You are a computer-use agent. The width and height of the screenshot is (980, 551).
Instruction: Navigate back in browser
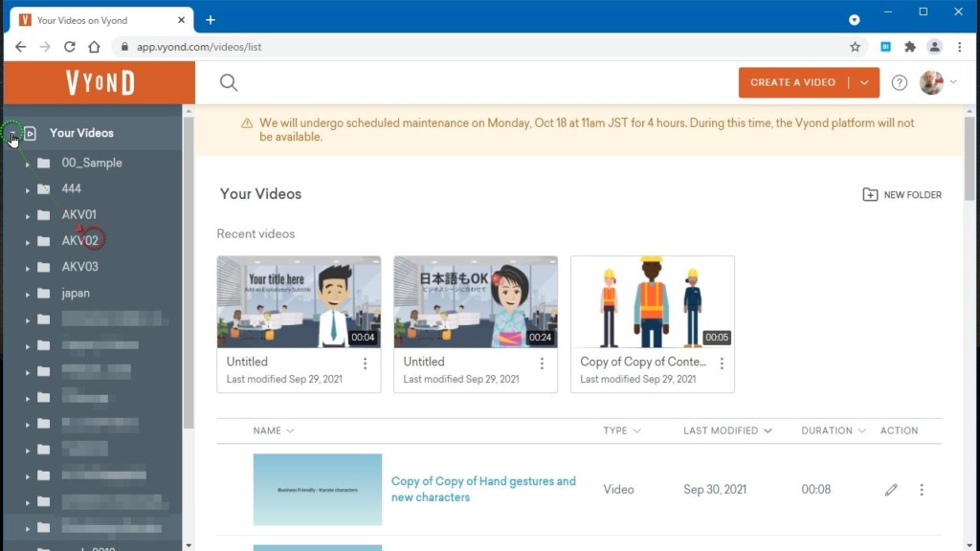point(21,47)
